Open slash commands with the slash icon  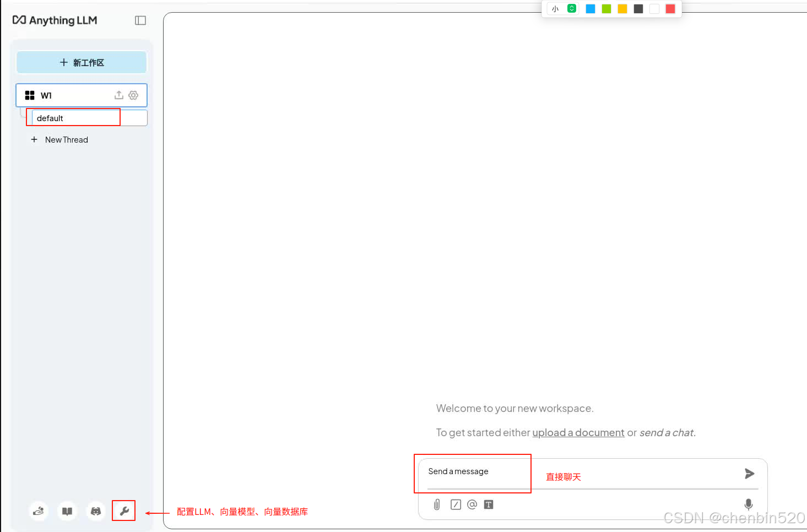tap(456, 504)
